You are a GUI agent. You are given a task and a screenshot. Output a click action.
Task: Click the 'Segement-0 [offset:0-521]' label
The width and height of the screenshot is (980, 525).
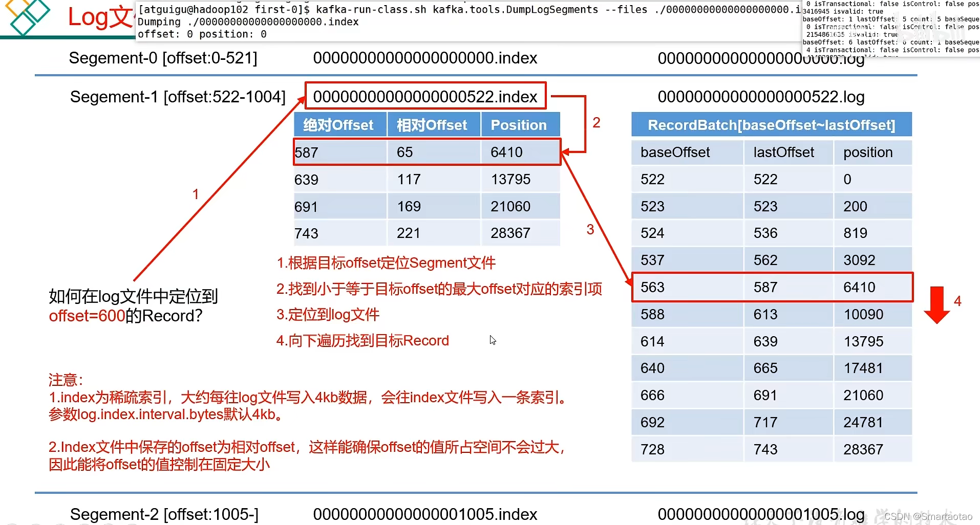pyautogui.click(x=163, y=58)
